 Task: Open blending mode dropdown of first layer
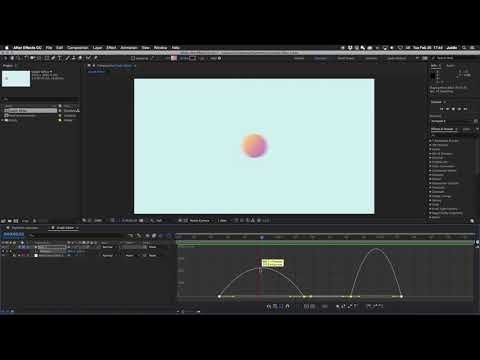pyautogui.click(x=108, y=247)
